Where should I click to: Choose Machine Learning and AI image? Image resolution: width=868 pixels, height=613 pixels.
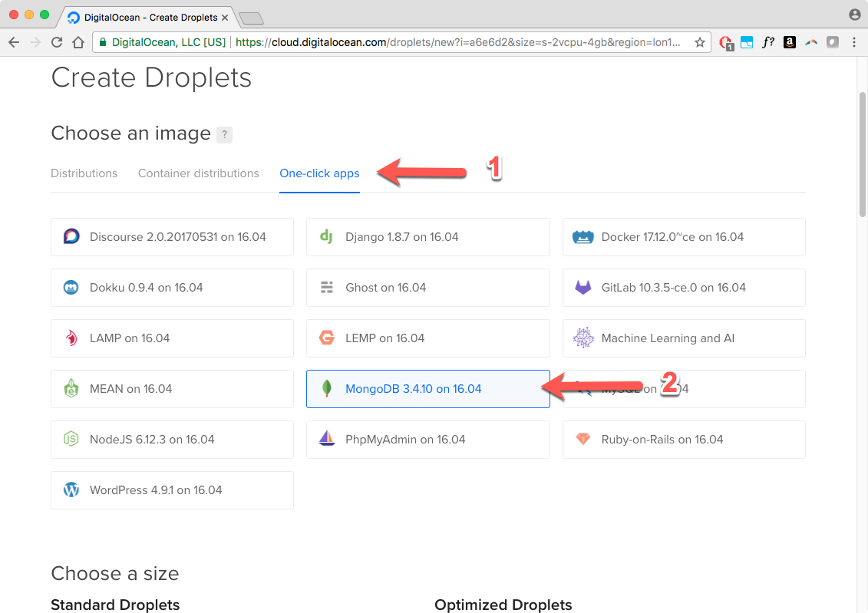coord(684,338)
